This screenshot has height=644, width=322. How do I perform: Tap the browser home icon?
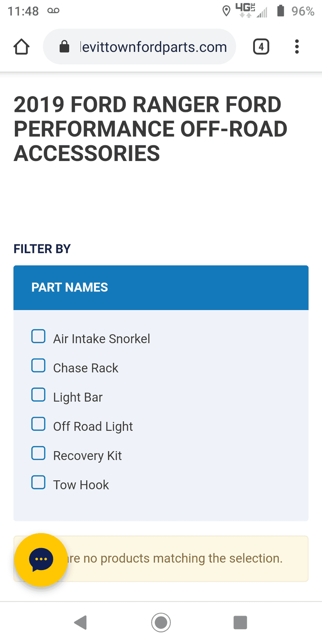click(21, 47)
